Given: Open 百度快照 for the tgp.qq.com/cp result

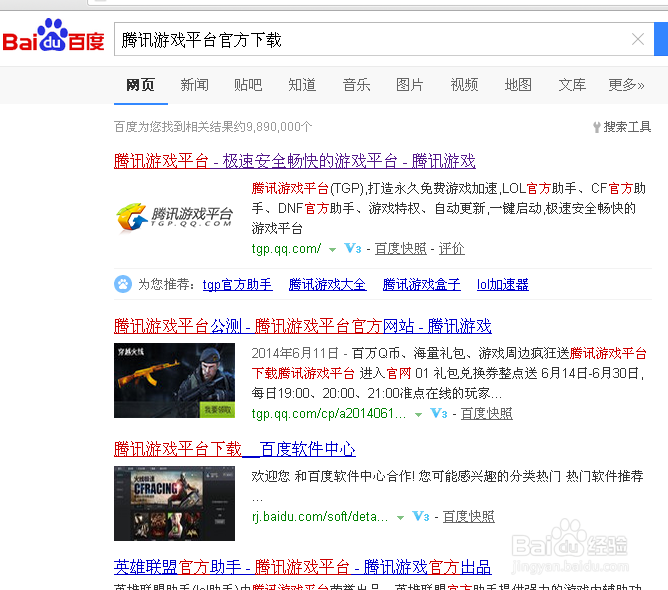Looking at the screenshot, I should tap(487, 413).
